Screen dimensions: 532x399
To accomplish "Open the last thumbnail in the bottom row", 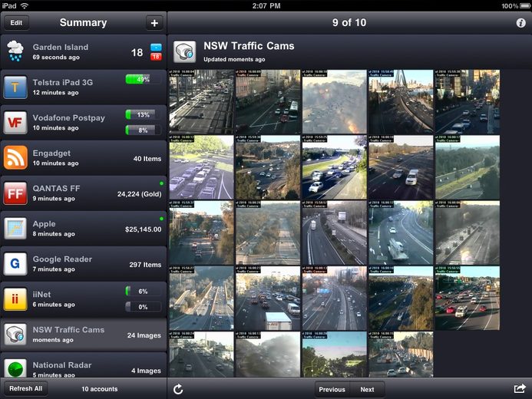I will 401,354.
